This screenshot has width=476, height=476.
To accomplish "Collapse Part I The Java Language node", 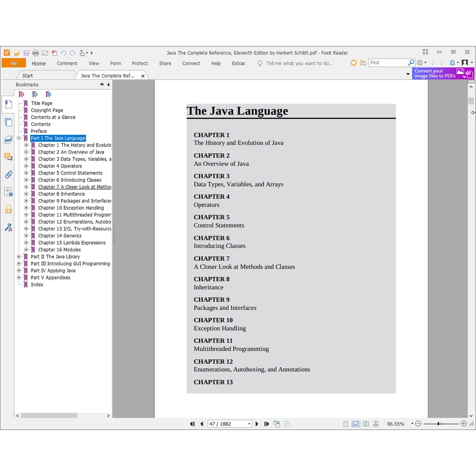I will pos(19,138).
